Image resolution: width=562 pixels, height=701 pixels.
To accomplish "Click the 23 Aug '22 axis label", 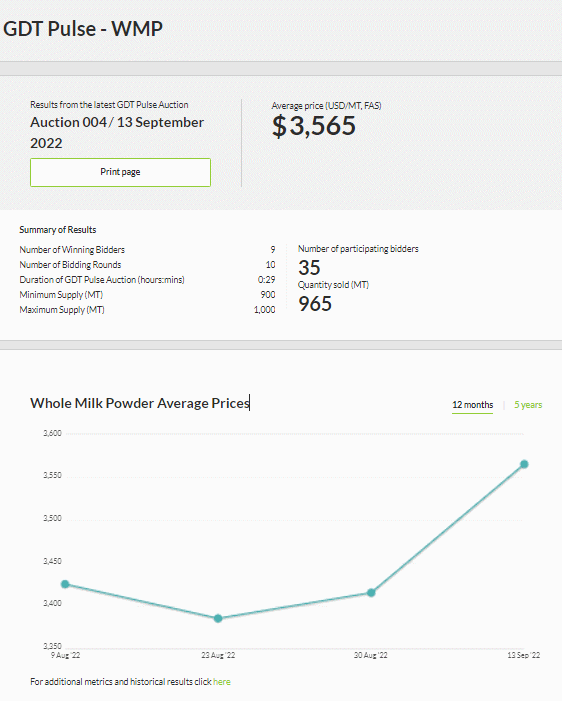I will (x=218, y=655).
